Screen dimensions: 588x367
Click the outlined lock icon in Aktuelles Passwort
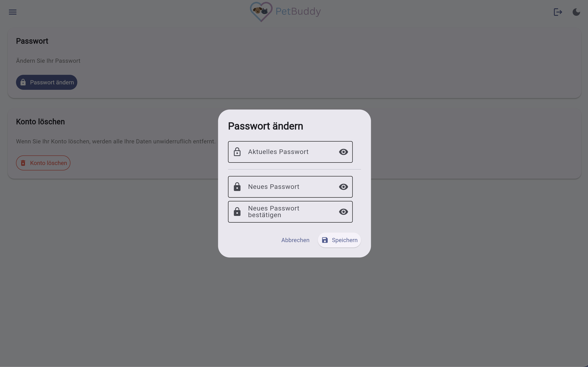[237, 152]
